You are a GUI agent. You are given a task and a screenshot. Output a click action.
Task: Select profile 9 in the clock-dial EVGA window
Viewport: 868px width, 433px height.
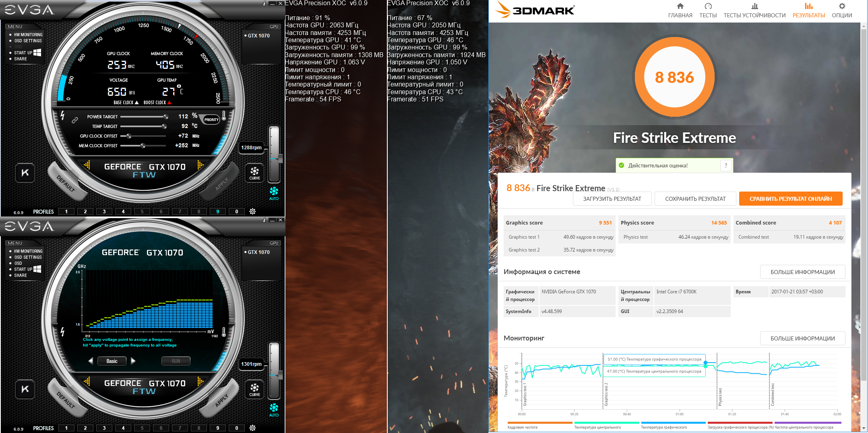coord(218,212)
